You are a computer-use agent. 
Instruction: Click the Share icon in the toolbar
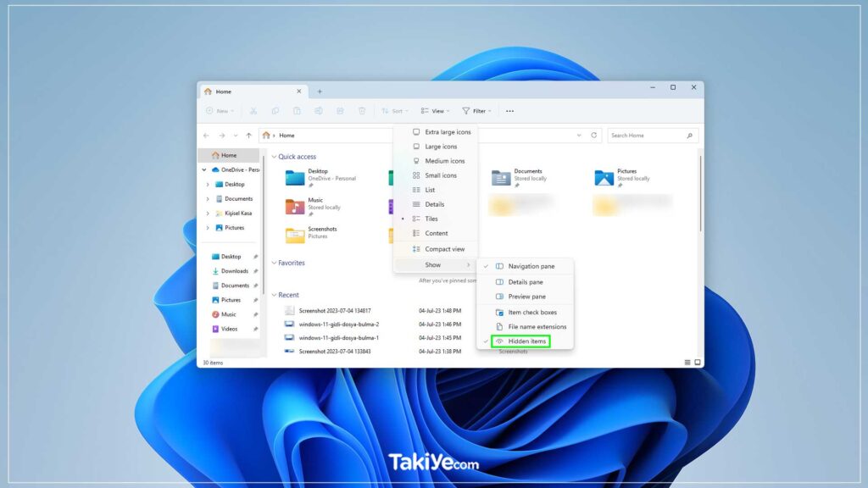pyautogui.click(x=340, y=111)
